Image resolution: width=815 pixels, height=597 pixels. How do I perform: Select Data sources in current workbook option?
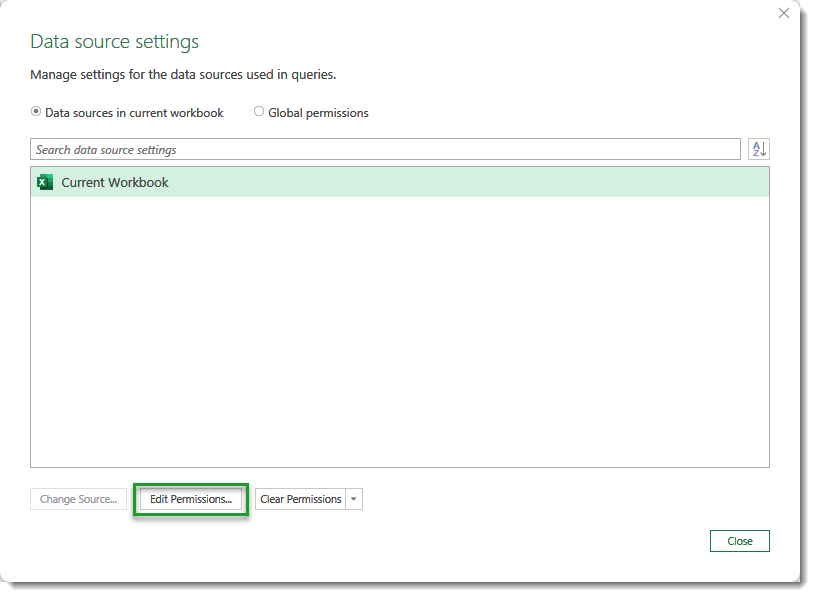pos(36,112)
